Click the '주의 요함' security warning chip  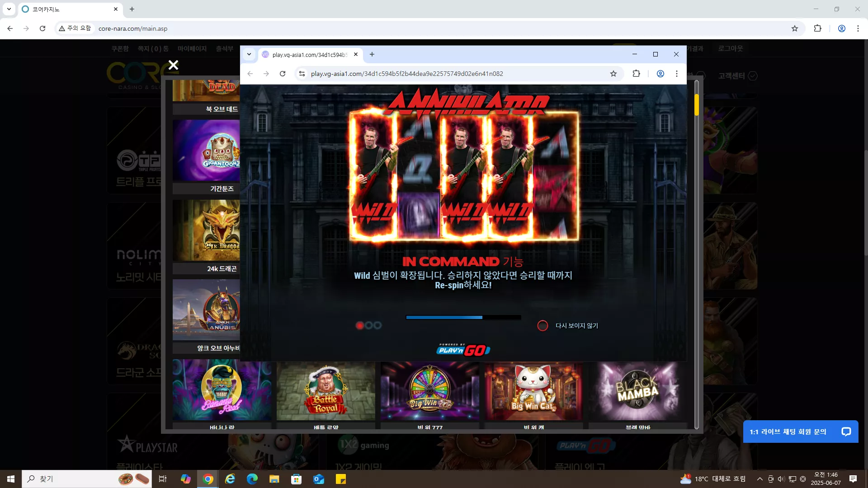[75, 28]
